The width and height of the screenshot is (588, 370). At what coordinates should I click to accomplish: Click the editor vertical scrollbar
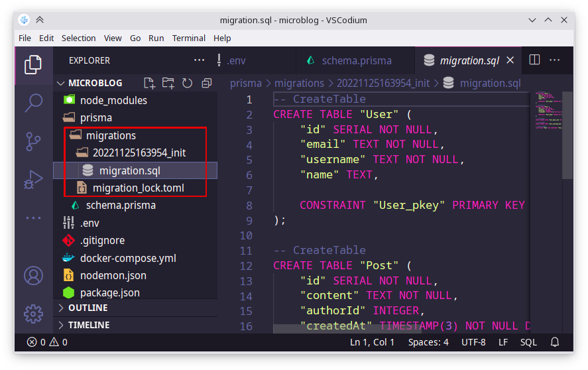coord(567,136)
